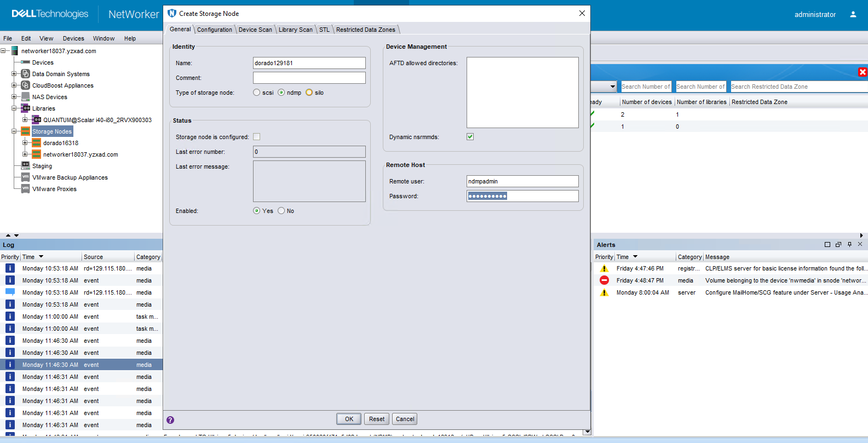Click the Password field

point(522,196)
